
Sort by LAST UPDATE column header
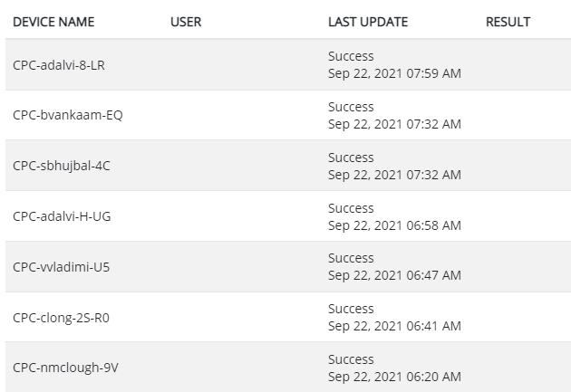(x=368, y=22)
